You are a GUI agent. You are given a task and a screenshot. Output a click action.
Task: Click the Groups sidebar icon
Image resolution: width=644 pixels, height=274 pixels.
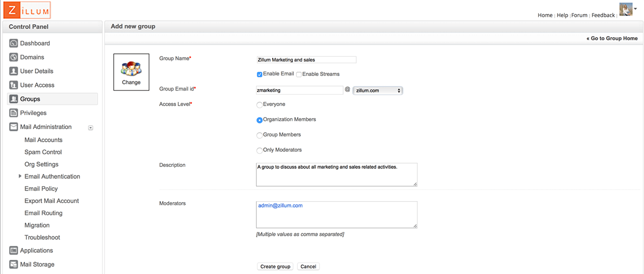[x=14, y=99]
